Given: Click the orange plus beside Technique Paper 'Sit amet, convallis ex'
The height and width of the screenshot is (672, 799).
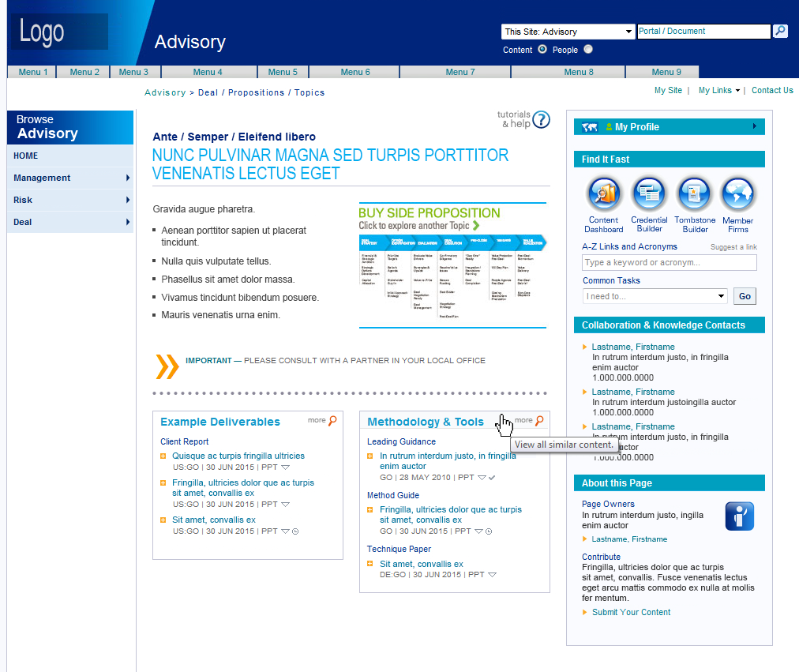Looking at the screenshot, I should coord(370,564).
